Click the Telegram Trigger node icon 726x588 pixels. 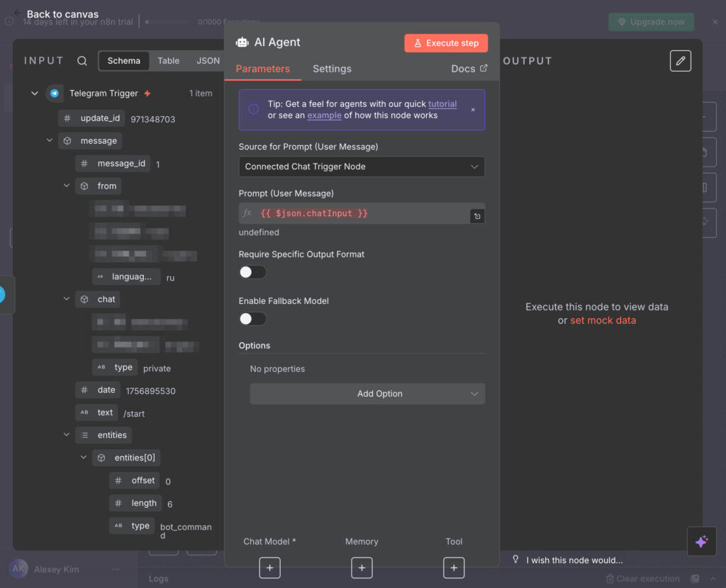tap(55, 94)
